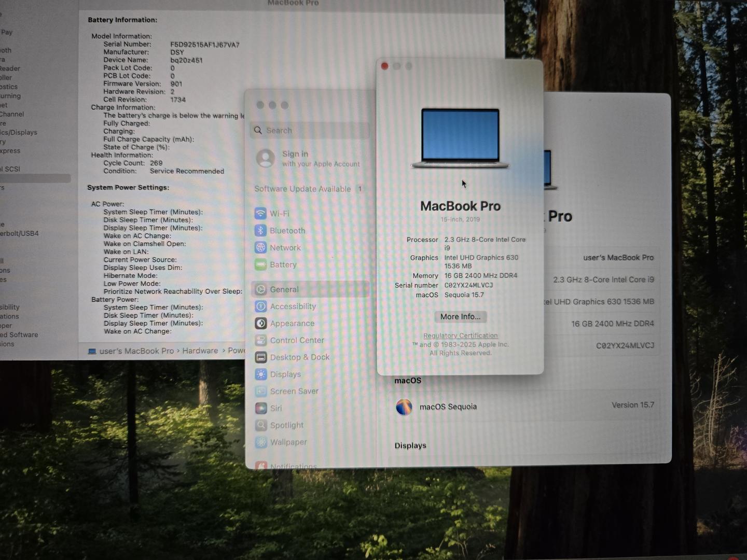This screenshot has height=560, width=747.
Task: Click Wake on Clamshell Open row
Action: pyautogui.click(x=144, y=244)
